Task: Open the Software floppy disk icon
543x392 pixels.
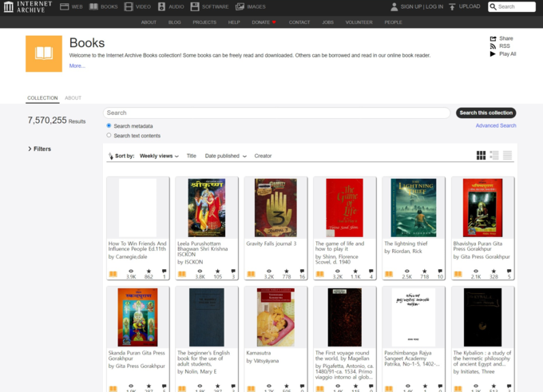Action: click(x=195, y=6)
